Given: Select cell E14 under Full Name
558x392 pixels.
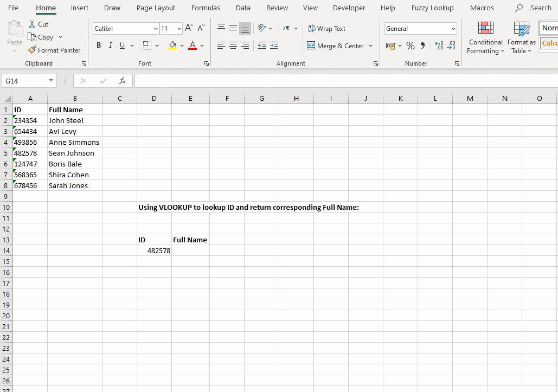Looking at the screenshot, I should click(x=190, y=251).
